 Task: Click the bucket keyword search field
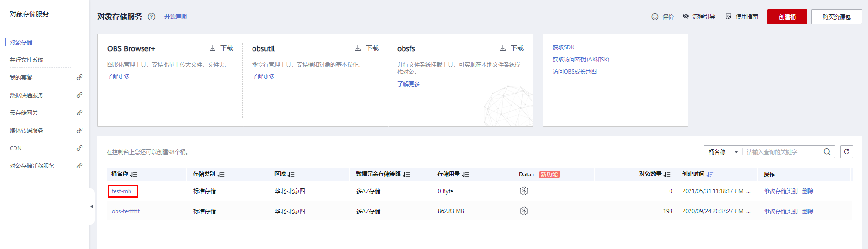click(x=783, y=152)
